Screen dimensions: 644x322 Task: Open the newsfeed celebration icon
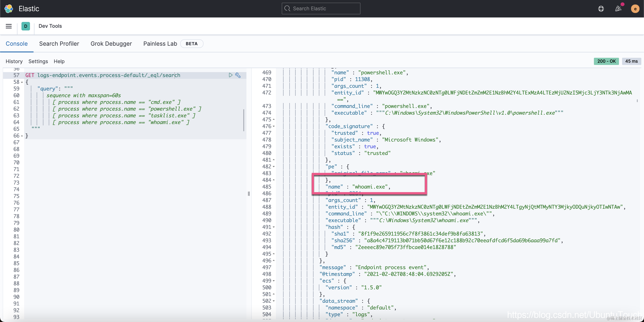[x=618, y=9]
